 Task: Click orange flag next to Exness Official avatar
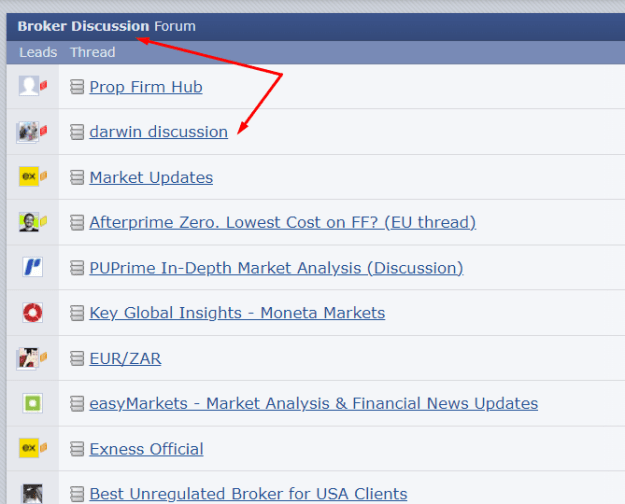point(43,447)
